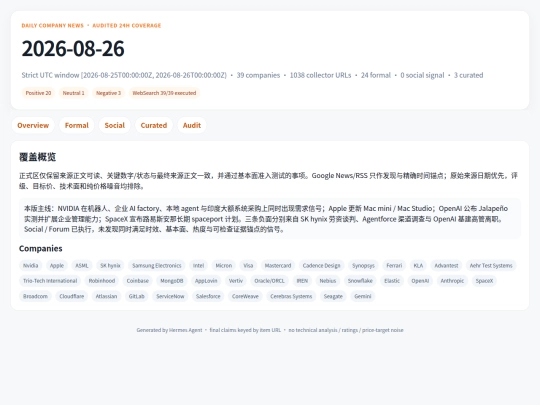This screenshot has height=405, width=540.
Task: Select the Mastercard company chip
Action: point(278,266)
